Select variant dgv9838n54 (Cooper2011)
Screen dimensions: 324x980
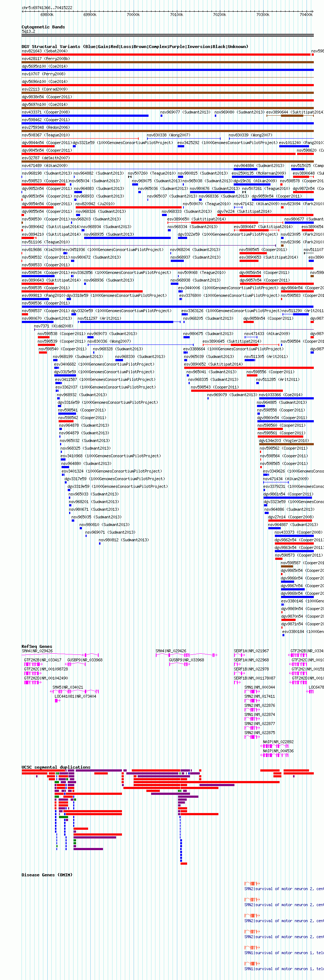click(47, 97)
